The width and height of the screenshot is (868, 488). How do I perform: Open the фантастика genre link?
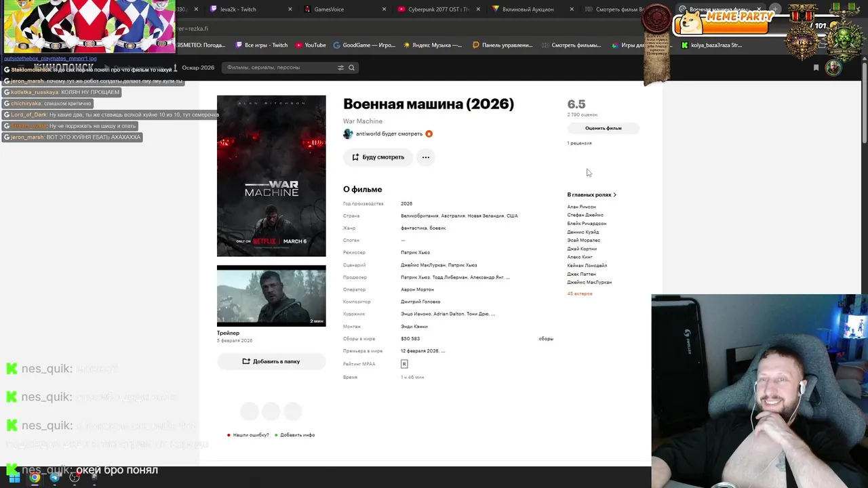point(414,228)
